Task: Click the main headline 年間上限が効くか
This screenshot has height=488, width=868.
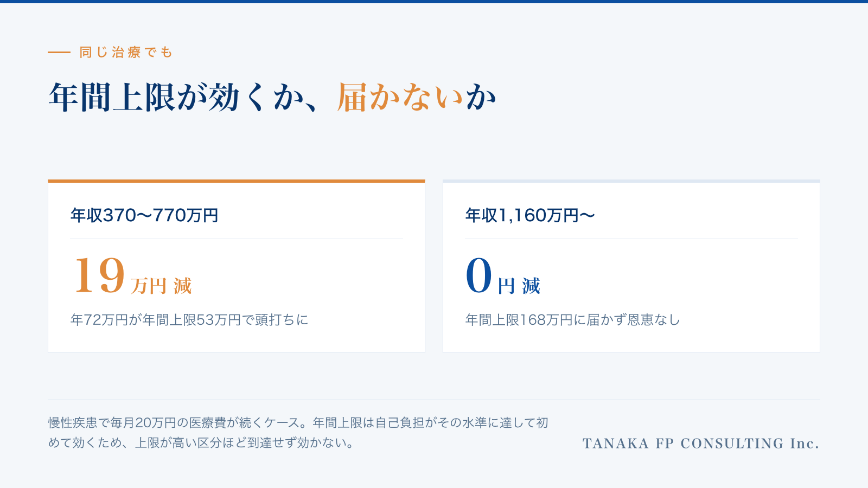Action: pos(176,98)
